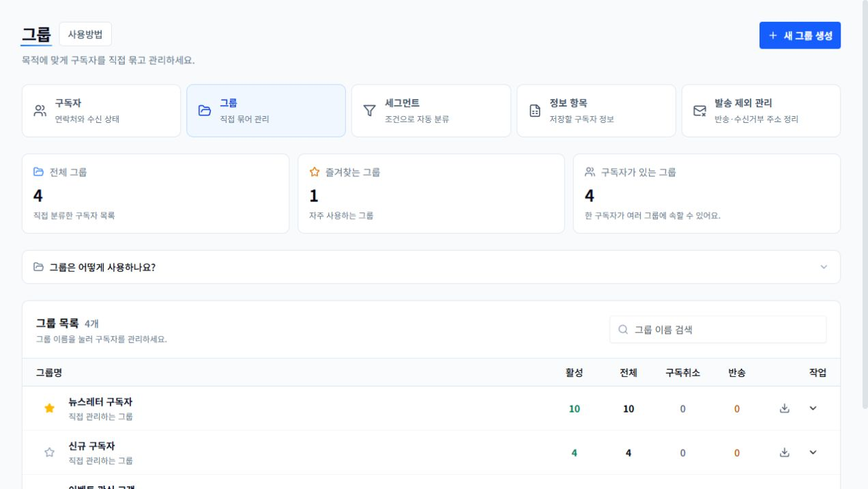Click the 즐겨찾는 그룹 summary card
The width and height of the screenshot is (868, 489).
(431, 193)
